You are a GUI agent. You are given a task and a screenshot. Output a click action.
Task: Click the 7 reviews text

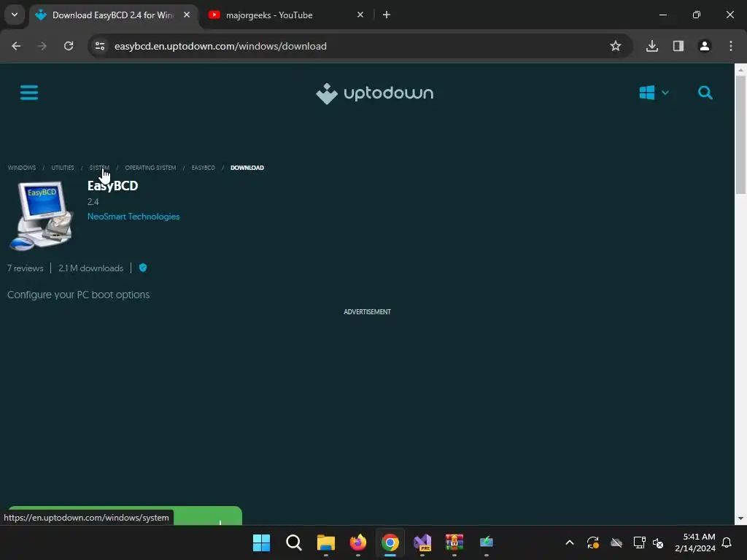(x=26, y=268)
